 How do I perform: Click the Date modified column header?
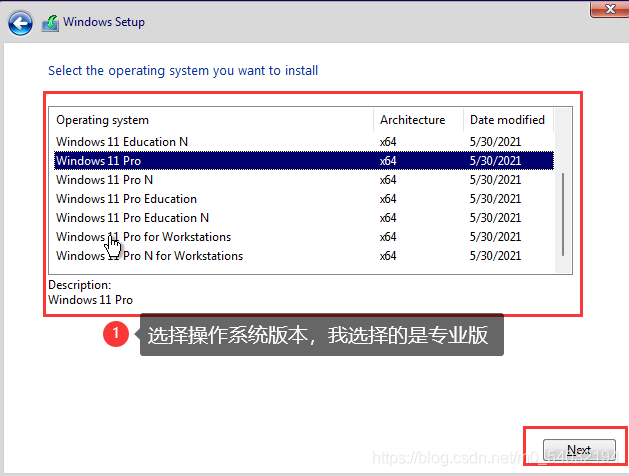point(508,120)
